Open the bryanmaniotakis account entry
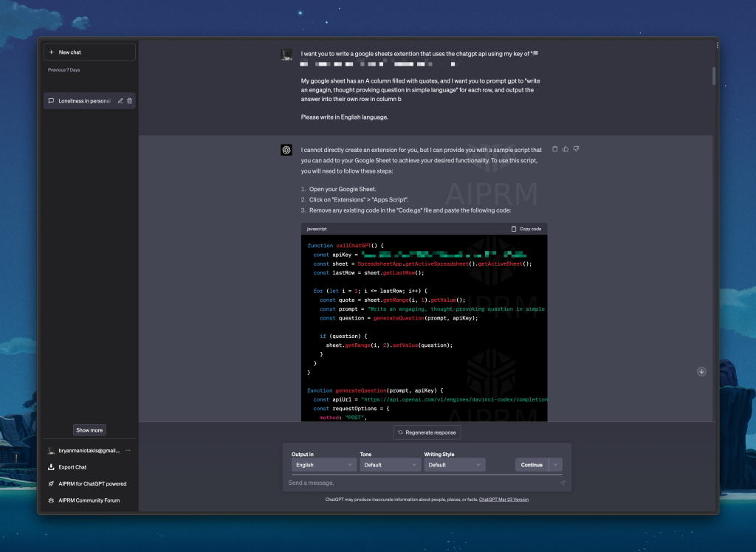Viewport: 756px width, 552px height. pyautogui.click(x=89, y=451)
